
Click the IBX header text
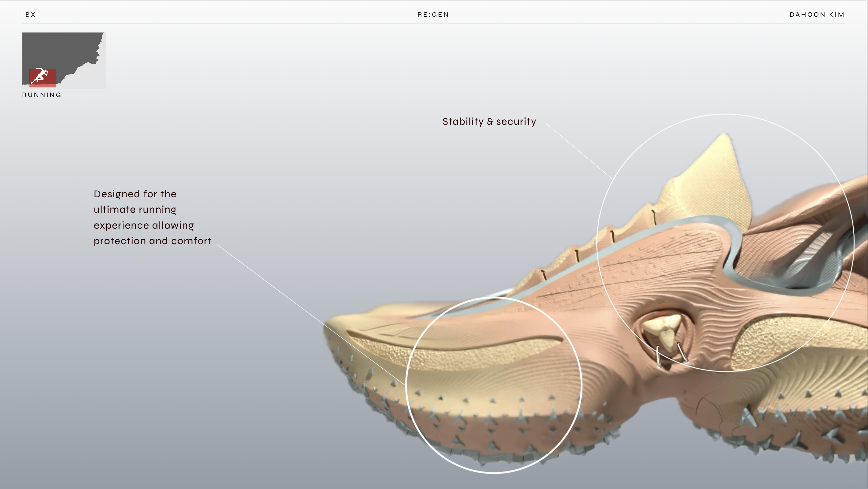pyautogui.click(x=29, y=15)
